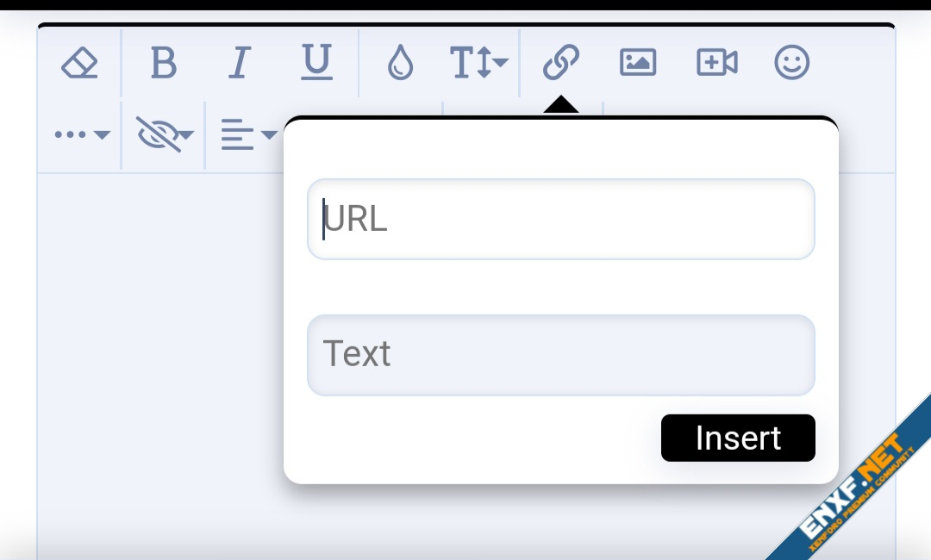Click the text alignment lines icon
The image size is (931, 560).
tap(237, 135)
